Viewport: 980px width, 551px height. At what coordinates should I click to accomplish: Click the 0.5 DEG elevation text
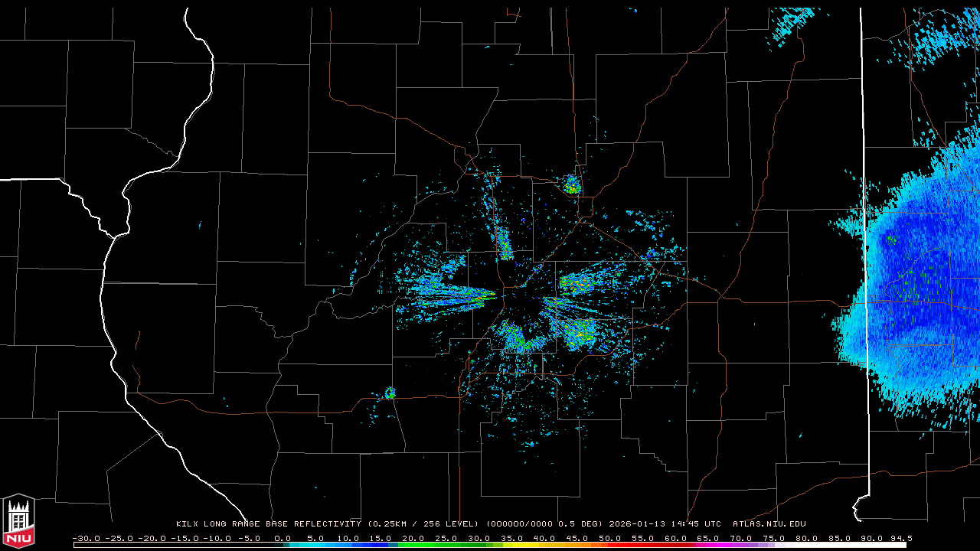pyautogui.click(x=585, y=524)
